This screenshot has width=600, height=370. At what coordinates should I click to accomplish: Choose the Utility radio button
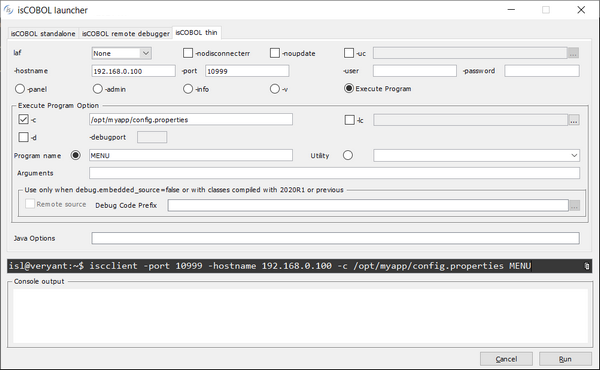(348, 155)
